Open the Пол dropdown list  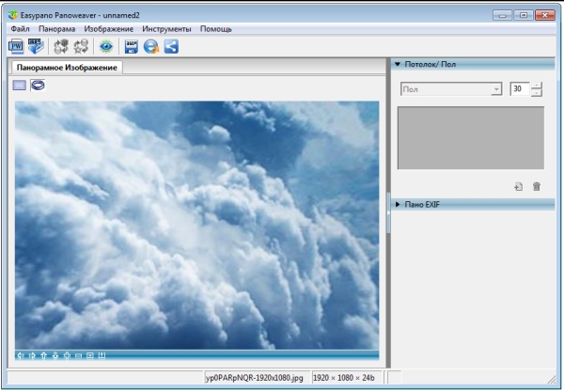(496, 89)
